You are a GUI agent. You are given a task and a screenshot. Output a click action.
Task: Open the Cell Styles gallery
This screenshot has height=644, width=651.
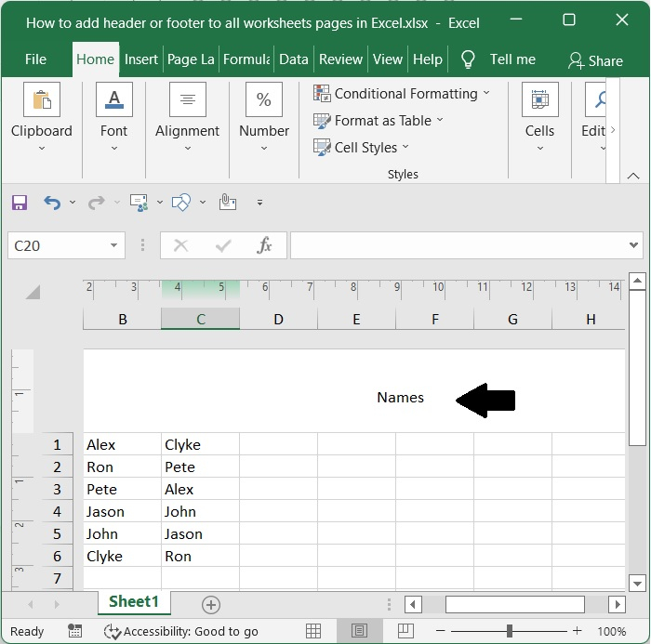point(360,147)
